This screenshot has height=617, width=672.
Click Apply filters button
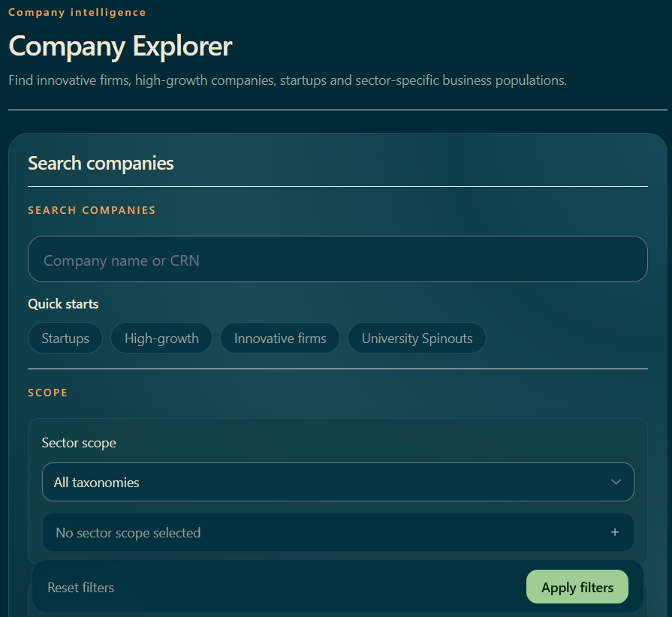pos(577,586)
